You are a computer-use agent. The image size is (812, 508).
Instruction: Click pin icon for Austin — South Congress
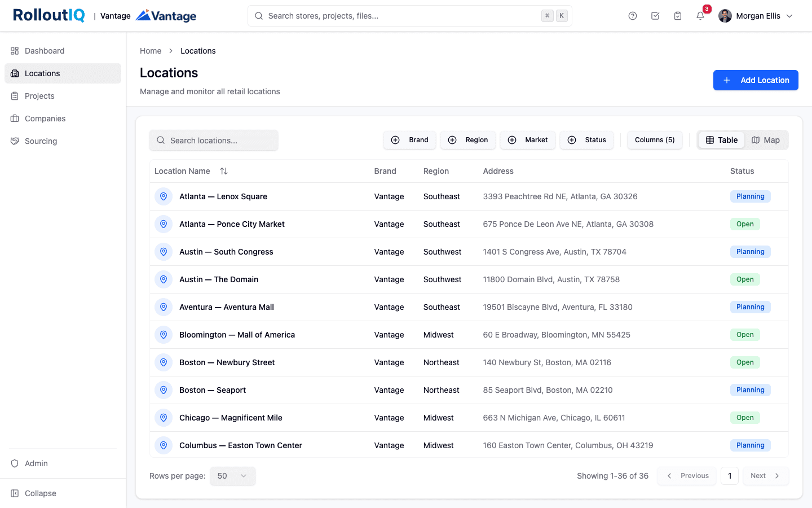point(164,252)
